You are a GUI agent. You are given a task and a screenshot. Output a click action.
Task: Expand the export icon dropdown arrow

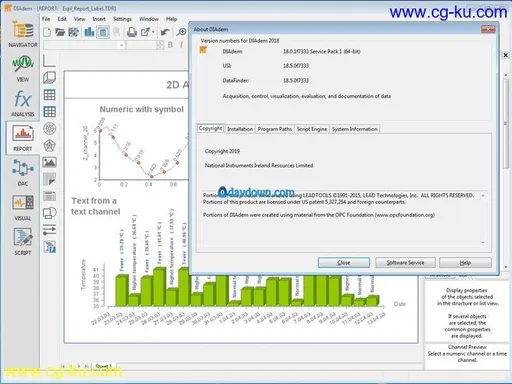[153, 32]
